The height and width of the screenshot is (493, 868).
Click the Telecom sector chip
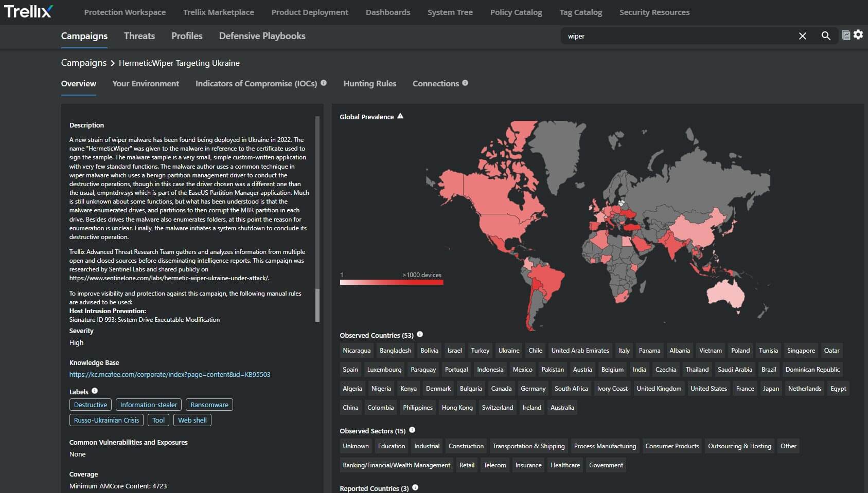coord(494,465)
